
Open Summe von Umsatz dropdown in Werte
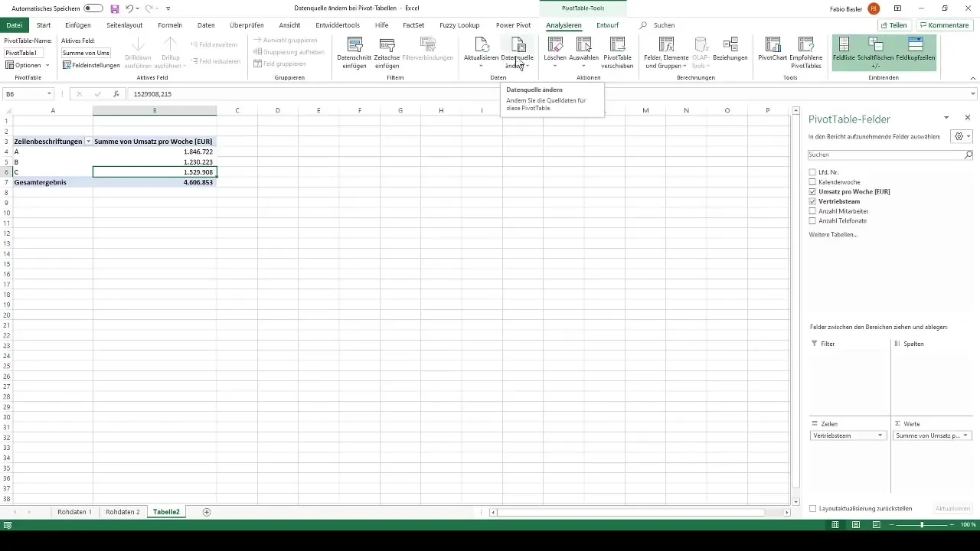tap(965, 435)
